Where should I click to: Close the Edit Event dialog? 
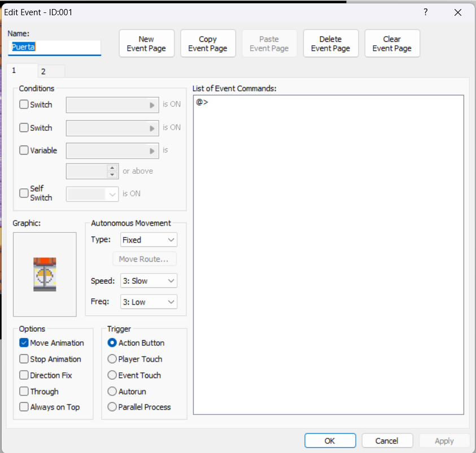pos(458,12)
